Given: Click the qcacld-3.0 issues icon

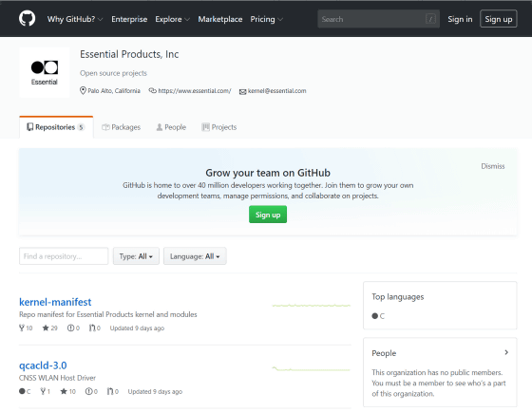Looking at the screenshot, I should coord(88,391).
